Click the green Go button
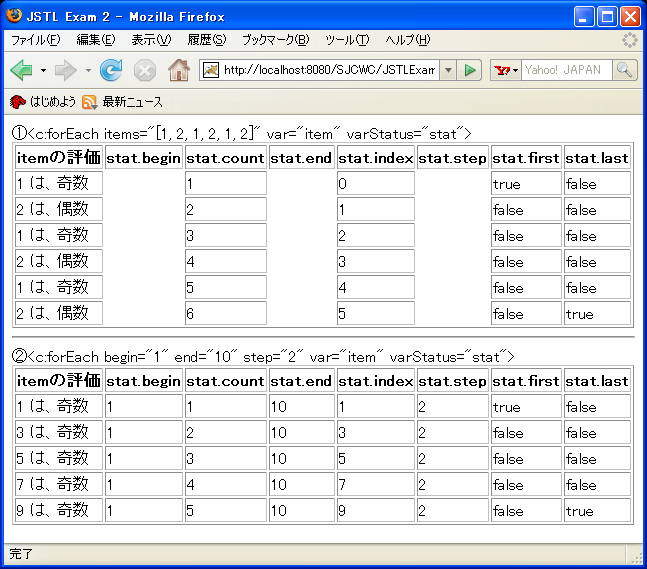The height and width of the screenshot is (569, 647). [x=470, y=70]
